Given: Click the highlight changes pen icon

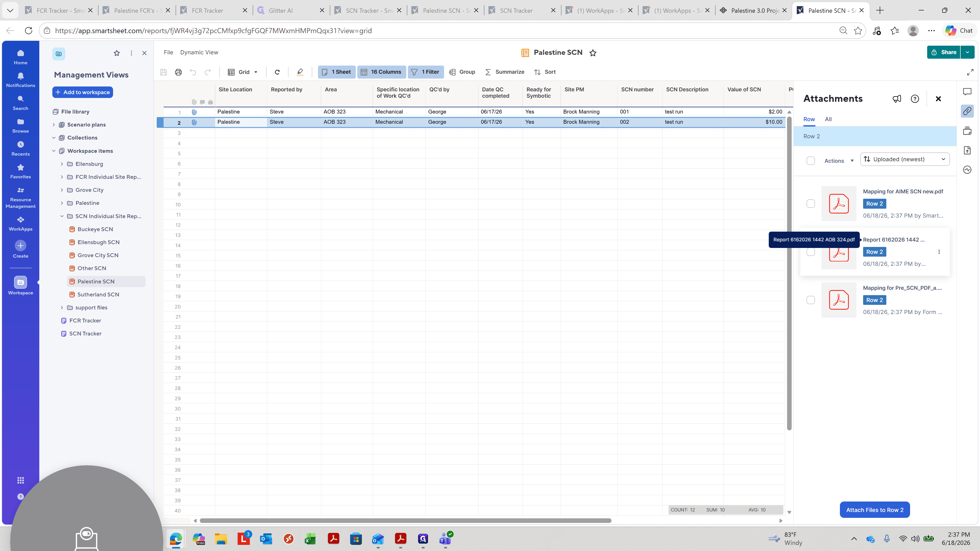Looking at the screenshot, I should coord(300,72).
